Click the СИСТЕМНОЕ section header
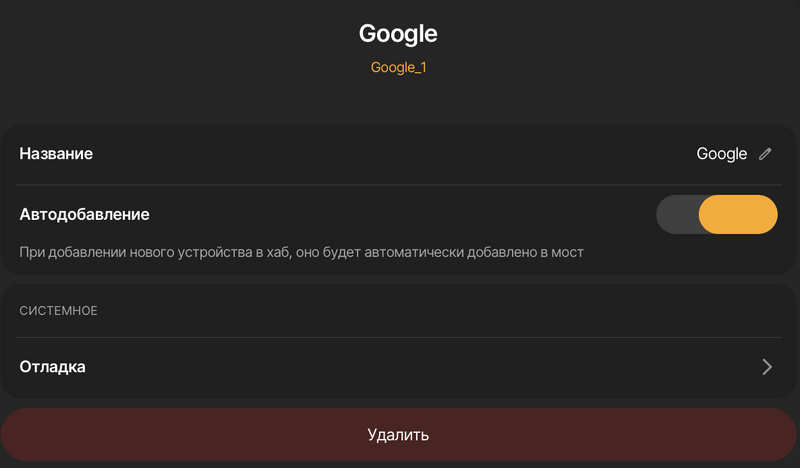 coord(58,311)
